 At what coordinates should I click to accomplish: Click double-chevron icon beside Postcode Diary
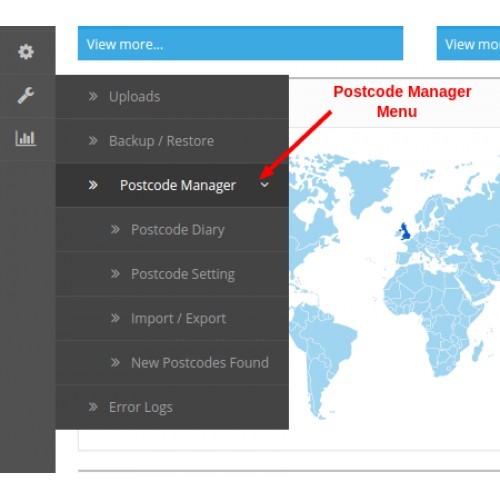click(115, 229)
